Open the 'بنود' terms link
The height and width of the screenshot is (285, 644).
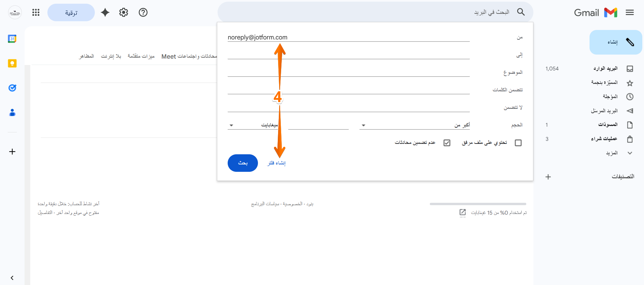click(310, 204)
